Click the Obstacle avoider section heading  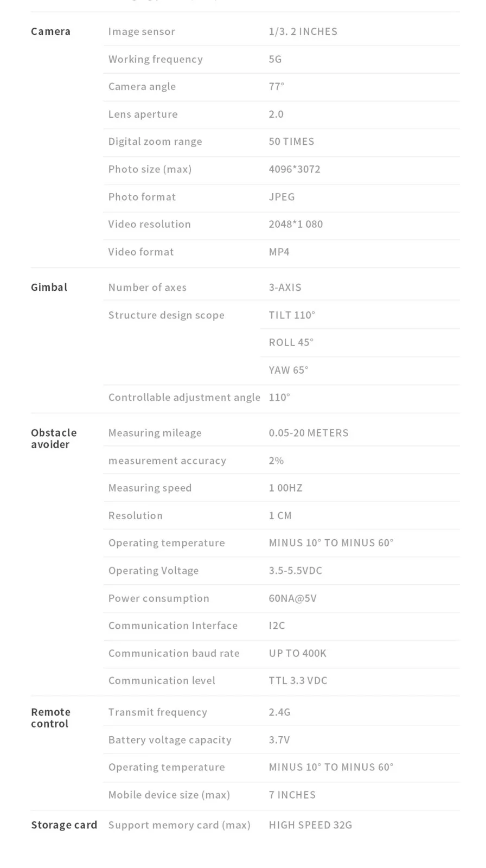(x=54, y=438)
